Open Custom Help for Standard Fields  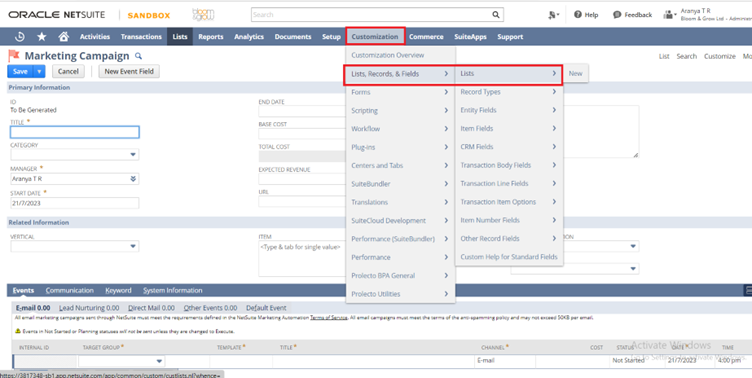pyautogui.click(x=509, y=257)
